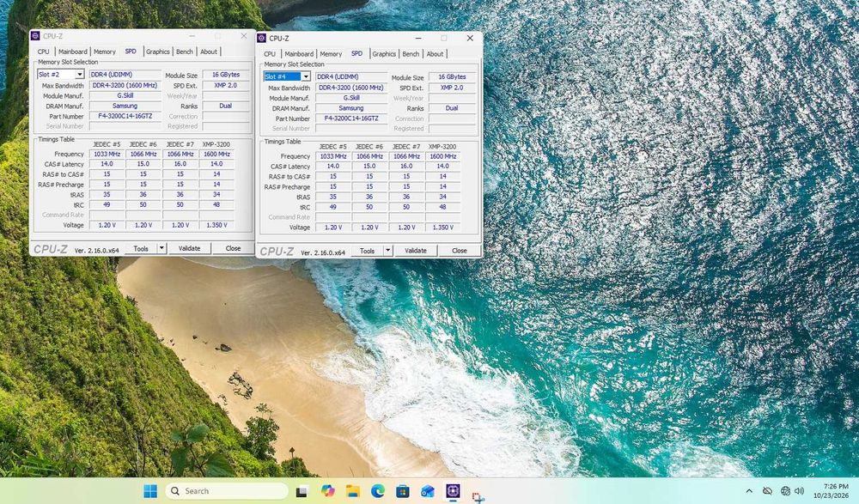Open Outlook from the taskbar

pos(427,491)
